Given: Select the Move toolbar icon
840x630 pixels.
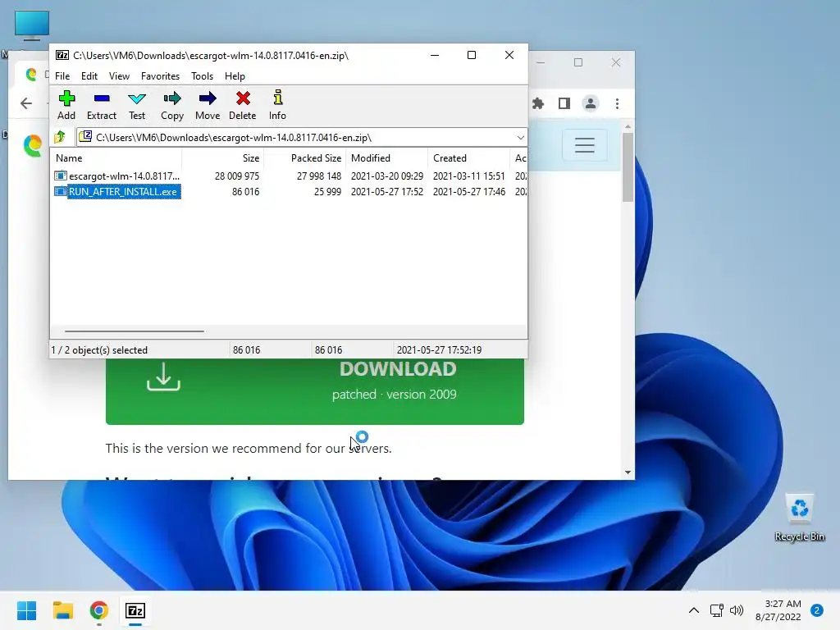Looking at the screenshot, I should point(208,98).
